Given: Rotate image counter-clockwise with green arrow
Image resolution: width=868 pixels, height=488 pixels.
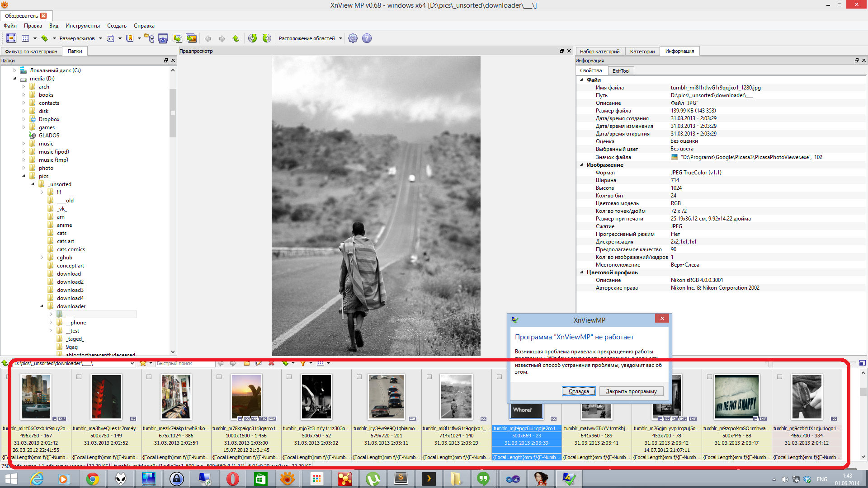Looking at the screenshot, I should [253, 38].
